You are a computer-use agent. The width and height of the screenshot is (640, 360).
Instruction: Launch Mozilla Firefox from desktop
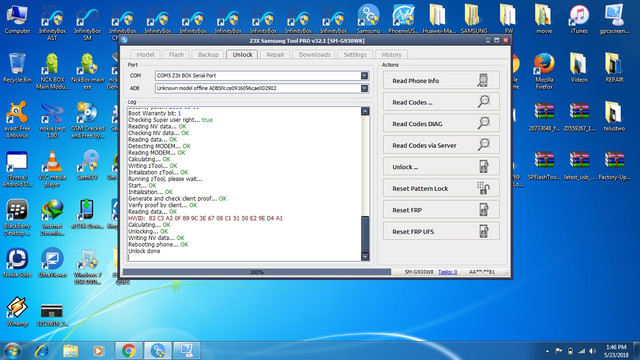544,71
